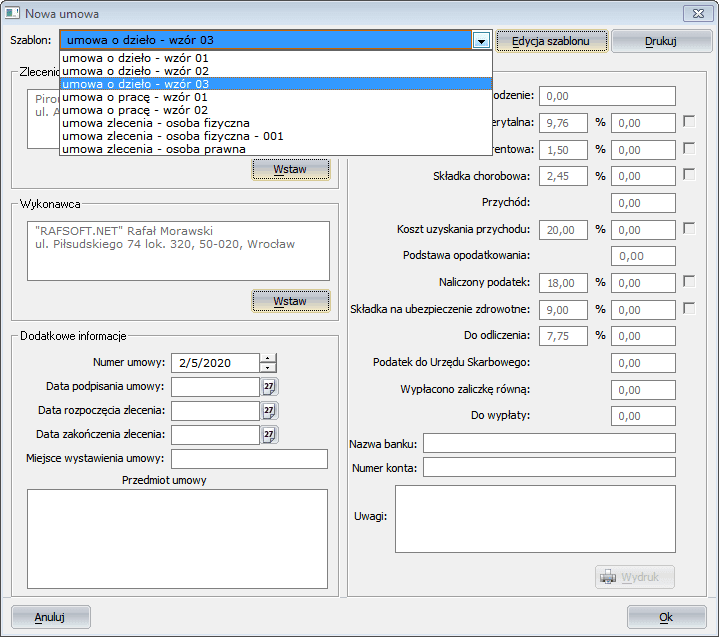The height and width of the screenshot is (637, 719).
Task: Choose 'umowa o pracę - wzór 02' option
Action: pyautogui.click(x=135, y=110)
